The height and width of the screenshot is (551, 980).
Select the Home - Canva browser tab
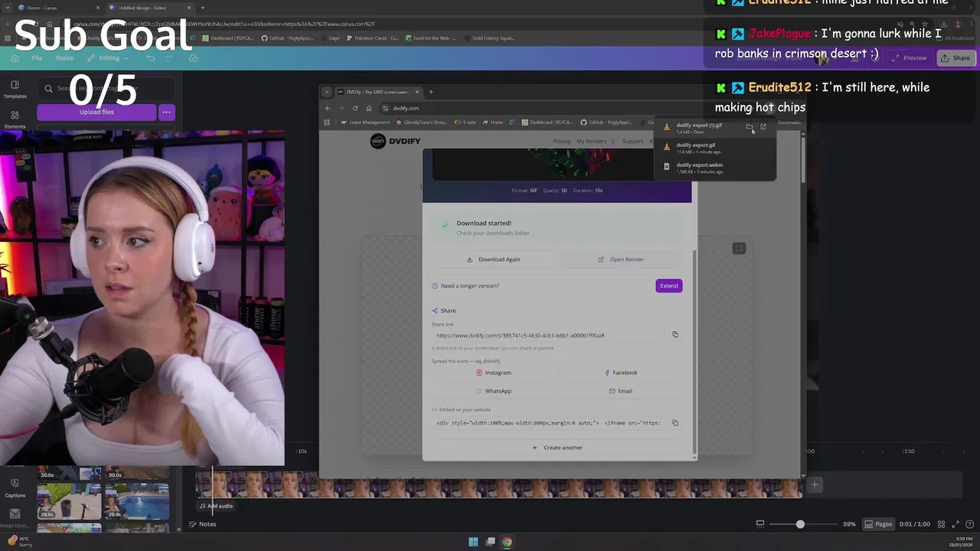[x=60, y=8]
